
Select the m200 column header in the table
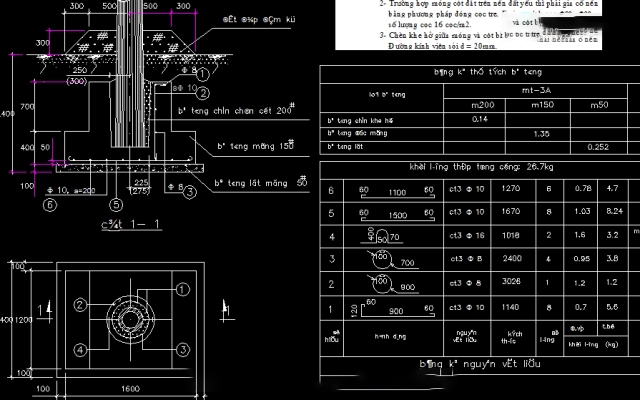(483, 105)
